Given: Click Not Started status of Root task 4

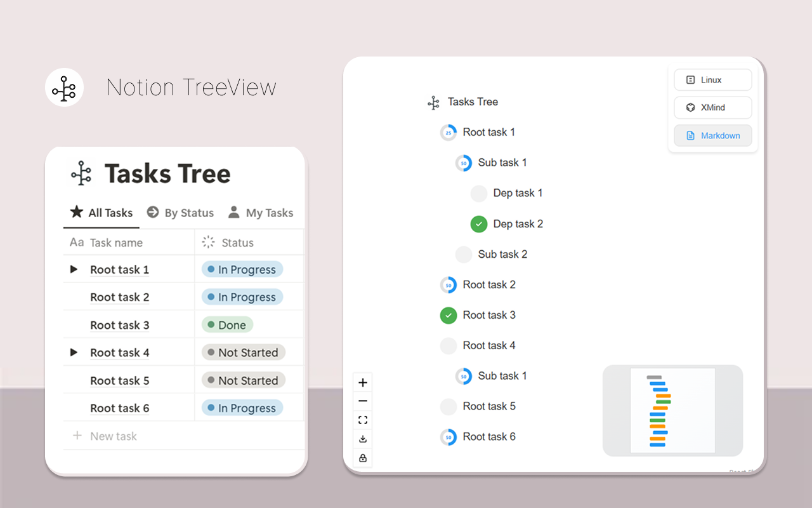Looking at the screenshot, I should 244,352.
